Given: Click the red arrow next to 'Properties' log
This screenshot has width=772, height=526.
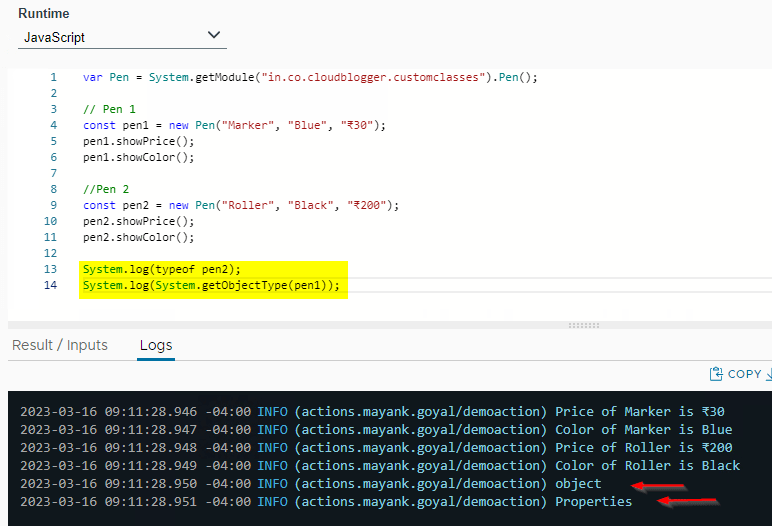Looking at the screenshot, I should 692,502.
